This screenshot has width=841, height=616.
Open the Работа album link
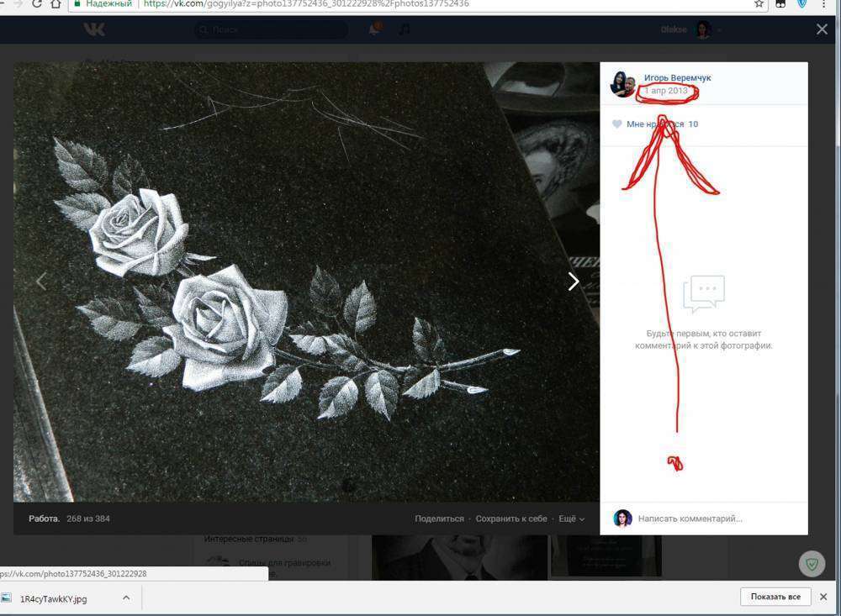pos(44,519)
